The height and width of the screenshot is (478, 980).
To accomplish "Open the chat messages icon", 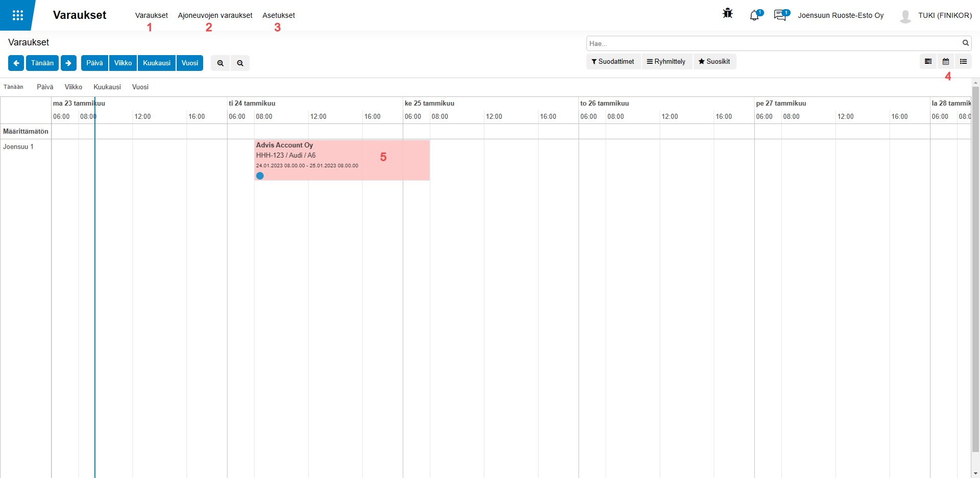I will tap(780, 15).
